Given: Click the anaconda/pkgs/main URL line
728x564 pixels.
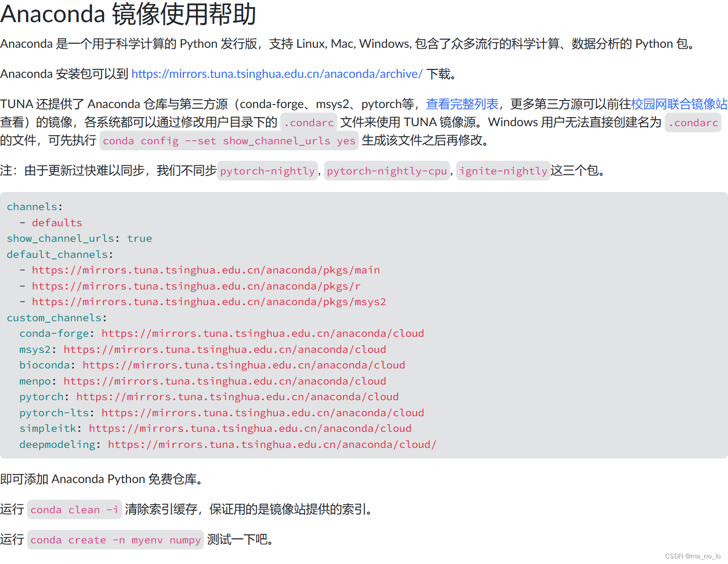Looking at the screenshot, I should pos(199,270).
